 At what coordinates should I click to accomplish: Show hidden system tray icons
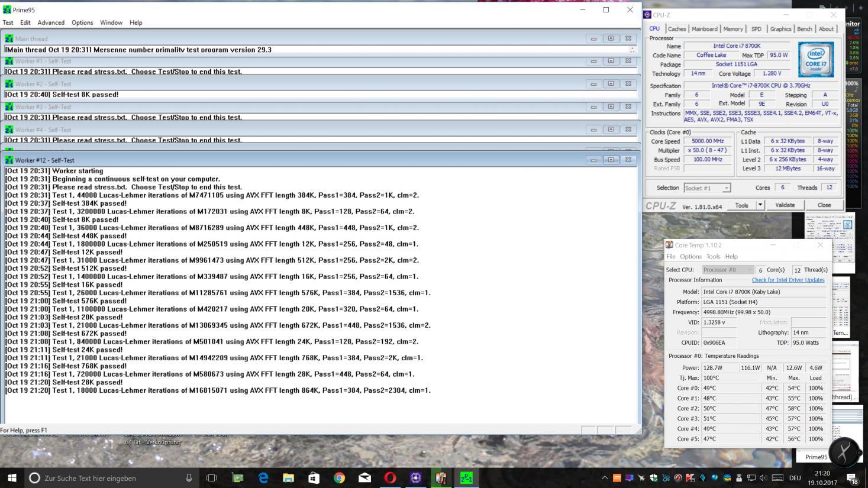click(x=605, y=478)
